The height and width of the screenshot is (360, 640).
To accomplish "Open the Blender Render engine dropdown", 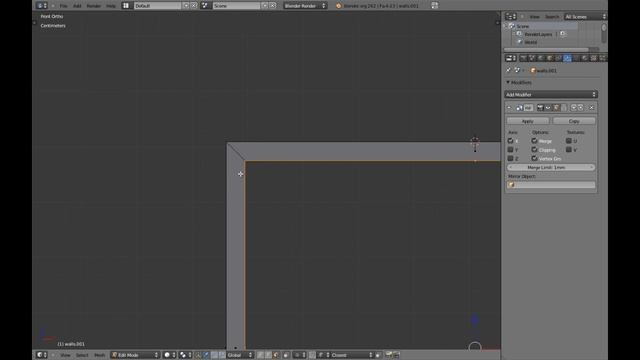I will [x=305, y=6].
